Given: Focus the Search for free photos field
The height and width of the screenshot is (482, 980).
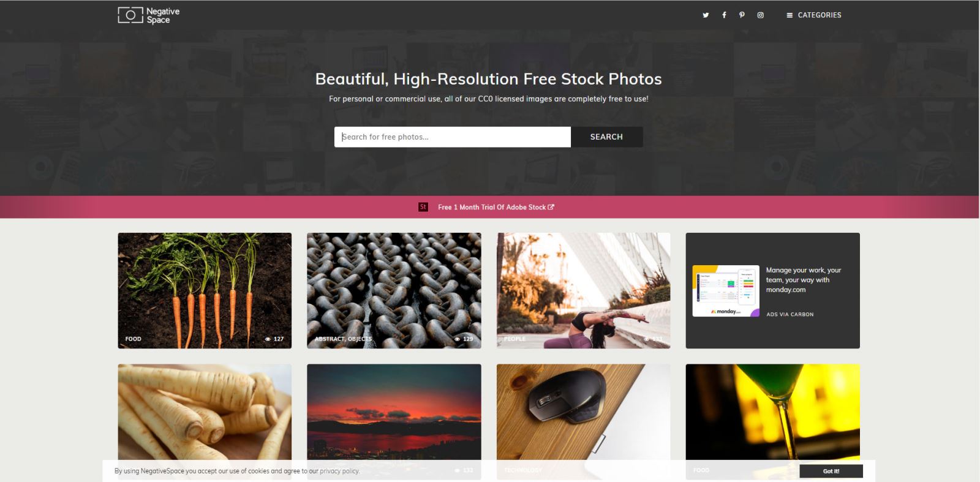Looking at the screenshot, I should click(453, 137).
